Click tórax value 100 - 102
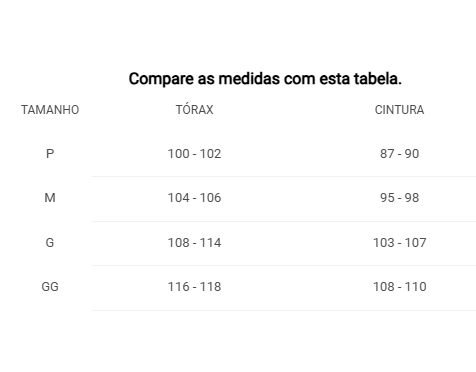Screen dimensions: 476x372 (194, 154)
